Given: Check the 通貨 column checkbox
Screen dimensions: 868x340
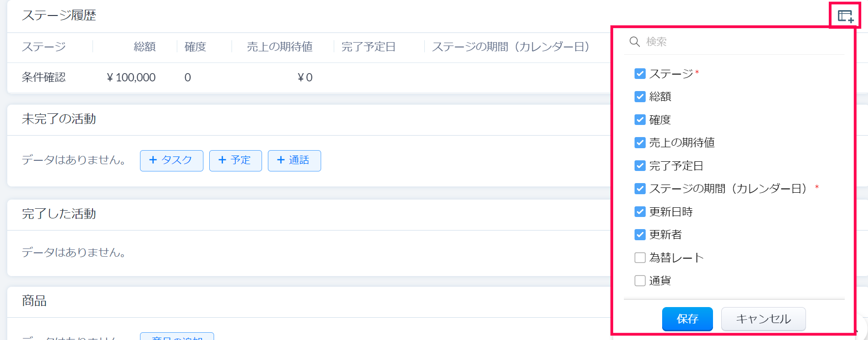Looking at the screenshot, I should click(640, 280).
